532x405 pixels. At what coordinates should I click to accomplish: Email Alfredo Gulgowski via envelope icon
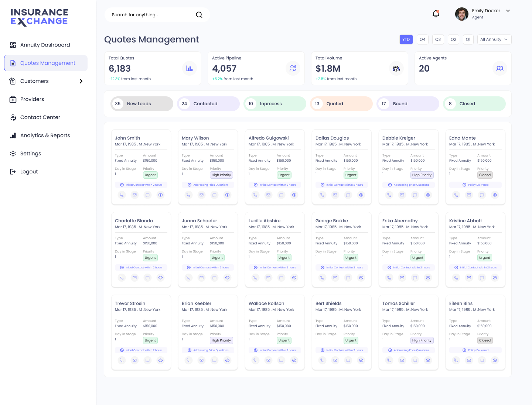point(268,195)
